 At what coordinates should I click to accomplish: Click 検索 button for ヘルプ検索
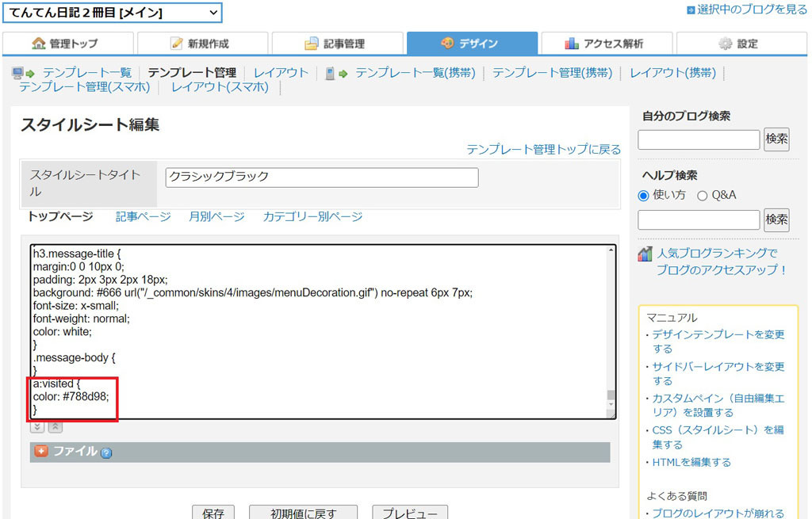pyautogui.click(x=776, y=220)
